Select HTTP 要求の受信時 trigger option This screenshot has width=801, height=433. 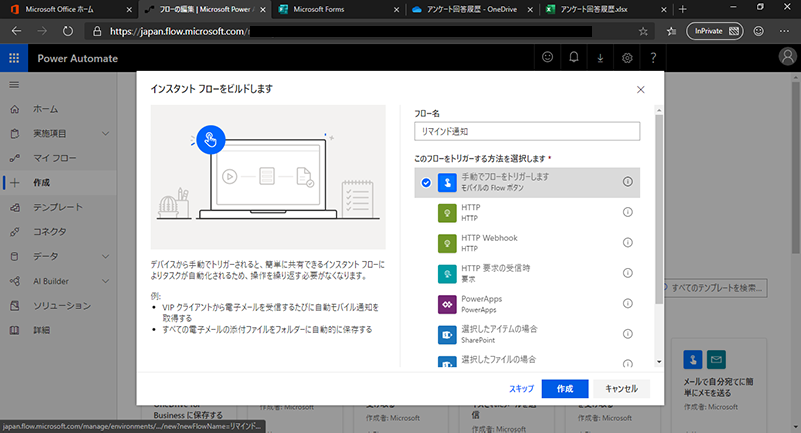pos(527,273)
